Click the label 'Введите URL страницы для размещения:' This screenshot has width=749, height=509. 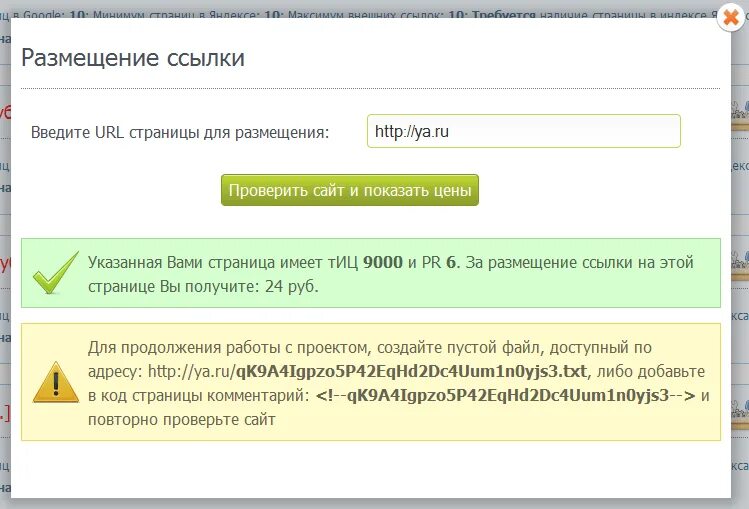180,132
